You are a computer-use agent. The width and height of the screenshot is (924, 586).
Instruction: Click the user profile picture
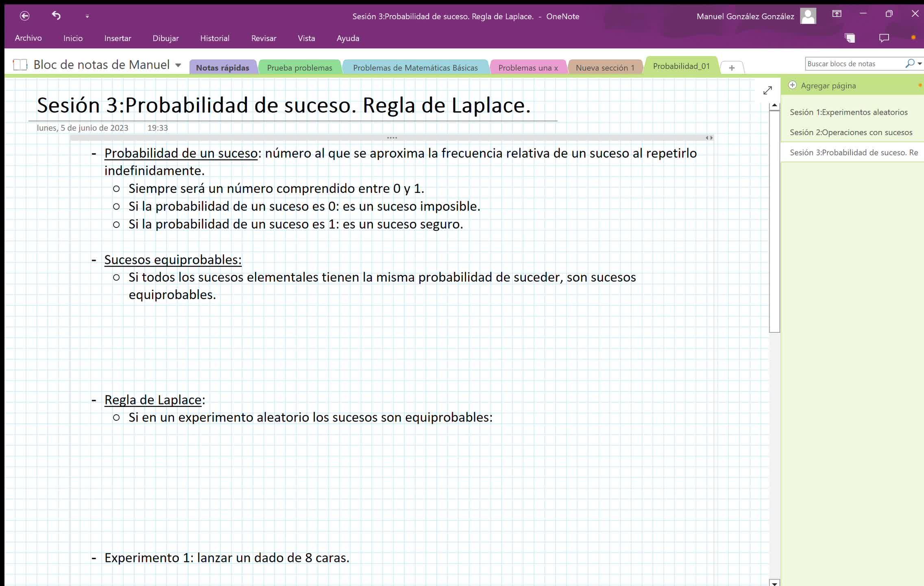808,16
